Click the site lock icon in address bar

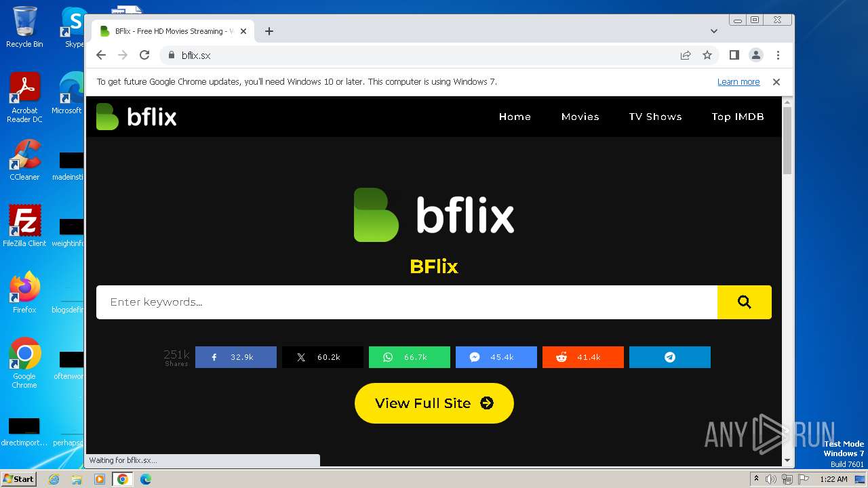[x=170, y=55]
